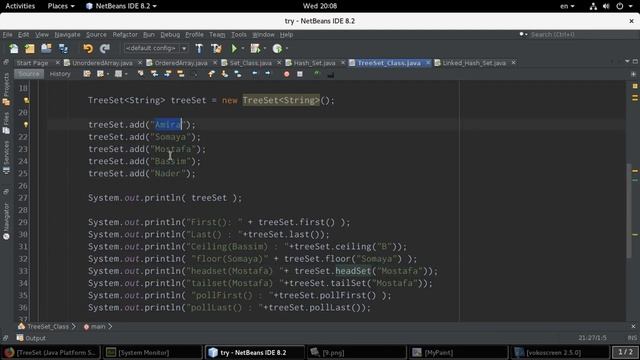
Task: Click the Profile Project icon
Action: (277, 49)
